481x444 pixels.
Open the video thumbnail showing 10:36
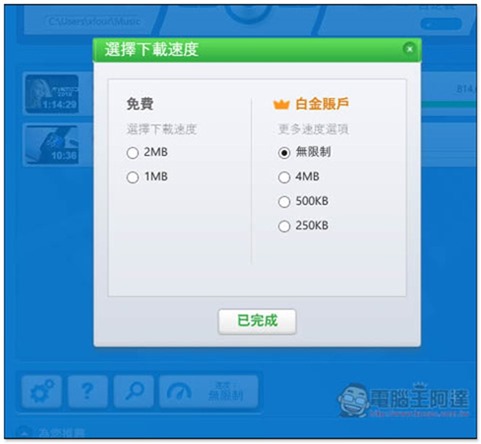pos(52,144)
